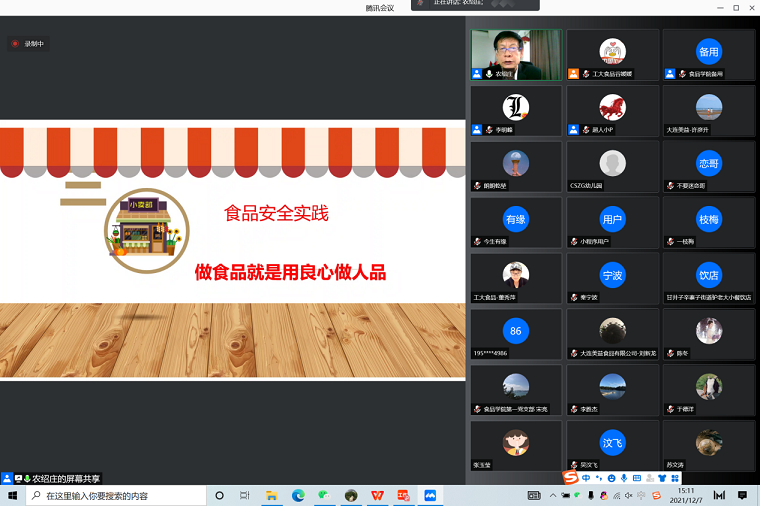
Task: Click the Sogou input method S icon
Action: pos(570,478)
